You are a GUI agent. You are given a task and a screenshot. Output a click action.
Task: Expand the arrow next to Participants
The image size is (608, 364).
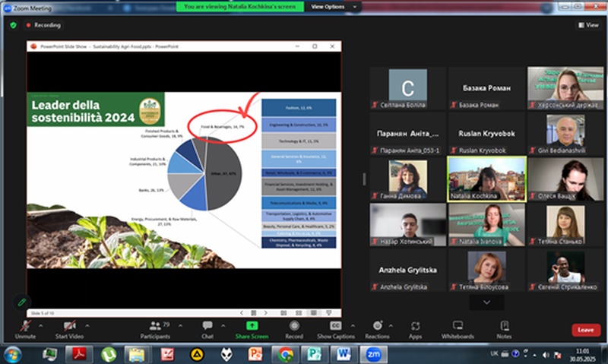click(x=180, y=325)
